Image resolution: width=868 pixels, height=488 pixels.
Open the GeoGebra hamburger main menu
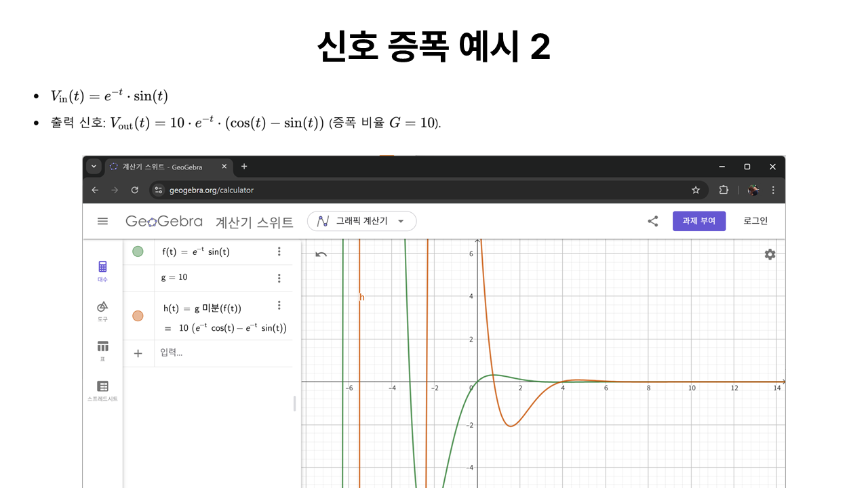(x=102, y=221)
